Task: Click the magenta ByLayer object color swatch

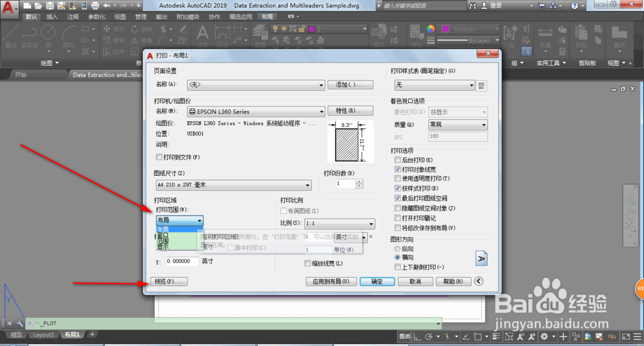Action: [445, 29]
